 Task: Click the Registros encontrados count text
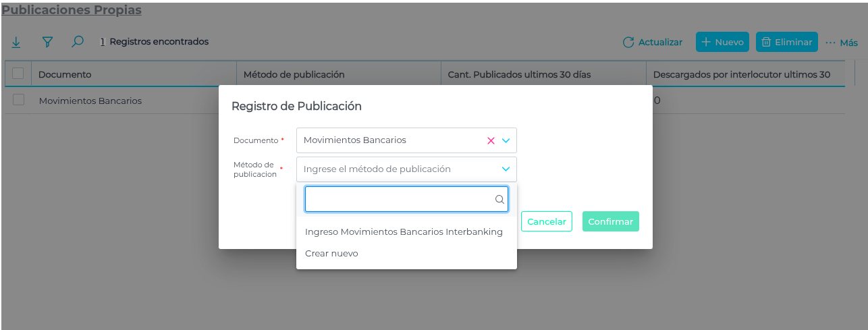click(x=155, y=42)
